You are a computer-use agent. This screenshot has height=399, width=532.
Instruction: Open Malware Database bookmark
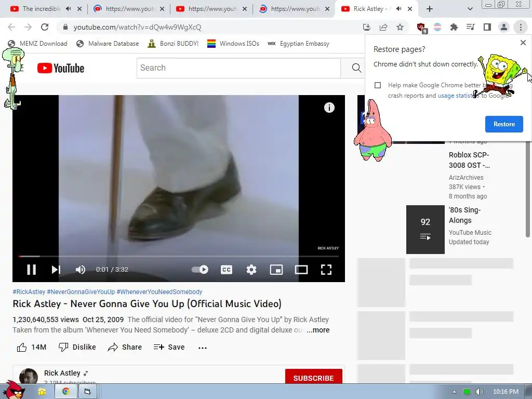point(108,44)
